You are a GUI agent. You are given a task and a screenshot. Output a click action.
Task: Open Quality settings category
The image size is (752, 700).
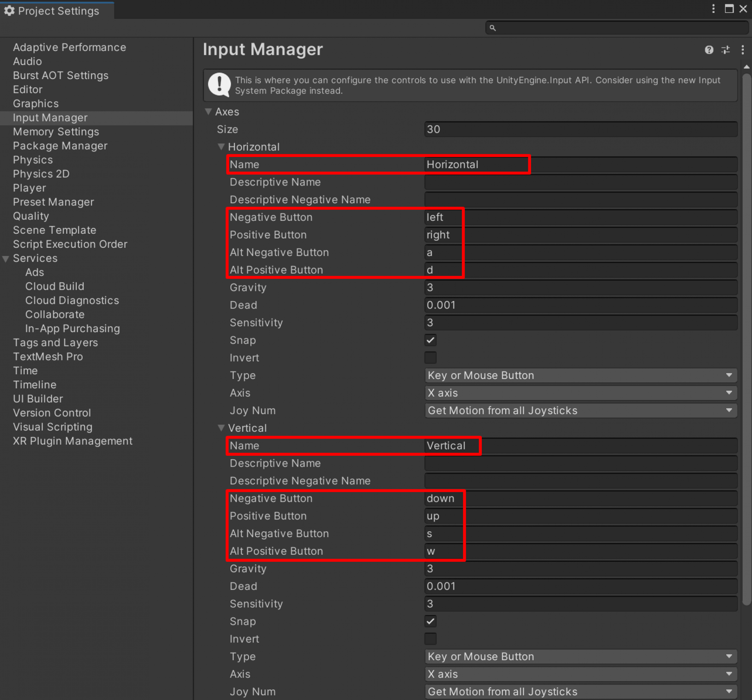tap(31, 216)
